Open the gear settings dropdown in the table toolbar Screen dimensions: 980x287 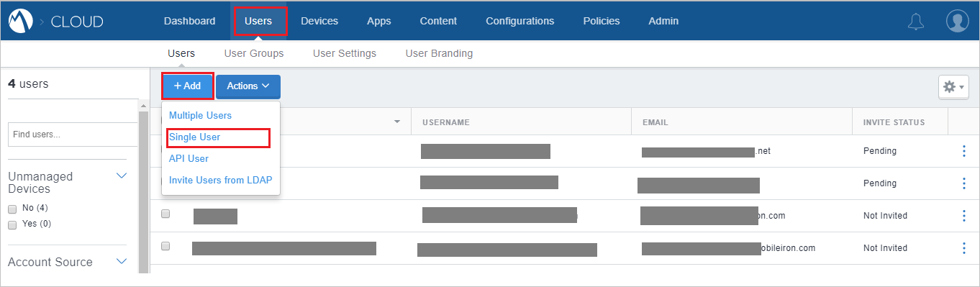(953, 87)
